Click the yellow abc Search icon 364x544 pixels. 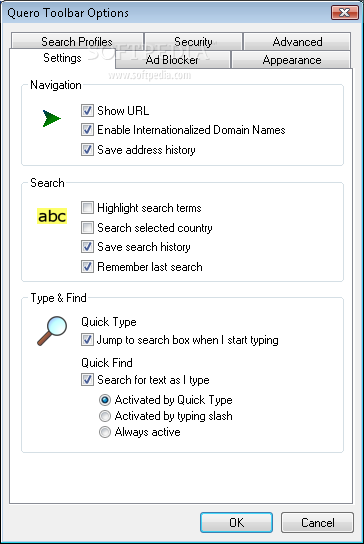[52, 216]
